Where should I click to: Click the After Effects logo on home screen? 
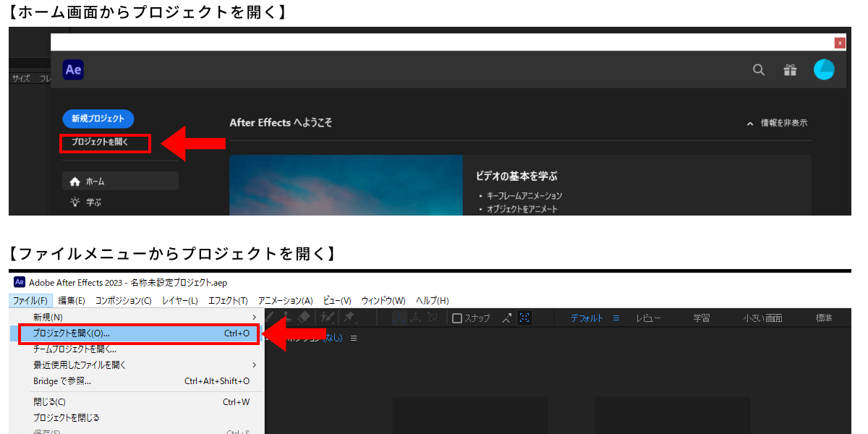pos(73,69)
